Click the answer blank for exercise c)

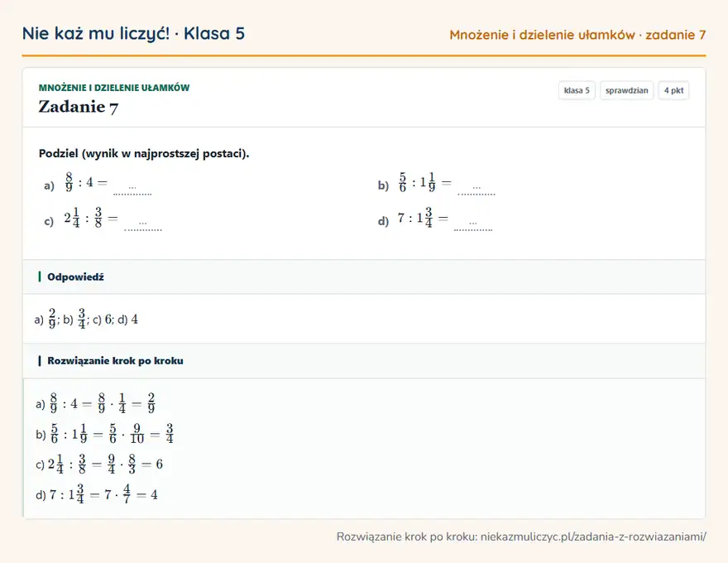pyautogui.click(x=142, y=226)
